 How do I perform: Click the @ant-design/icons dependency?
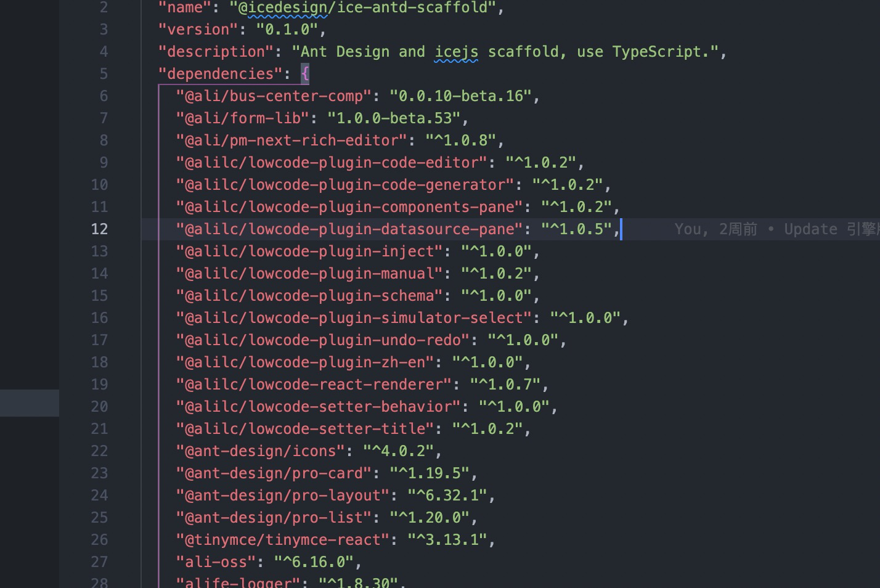point(261,451)
